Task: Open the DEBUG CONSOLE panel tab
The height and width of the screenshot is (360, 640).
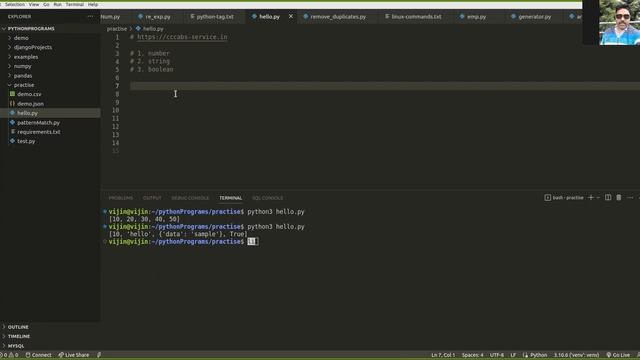Action: [190, 198]
